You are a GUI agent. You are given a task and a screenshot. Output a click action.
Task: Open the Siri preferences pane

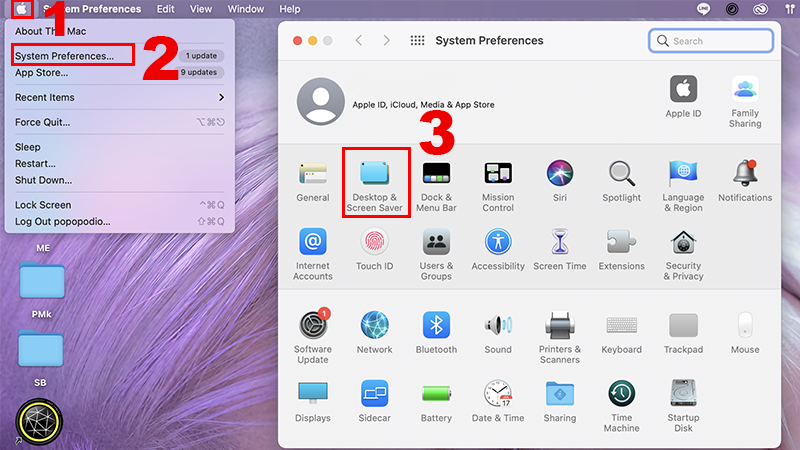click(560, 182)
